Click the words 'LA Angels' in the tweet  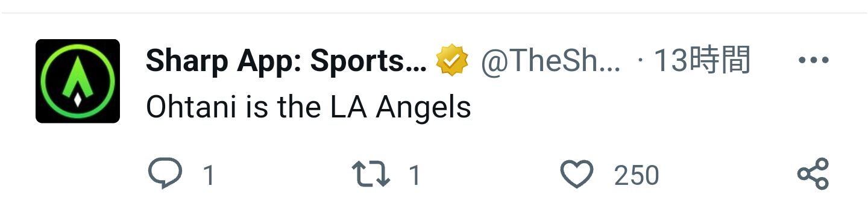(x=400, y=109)
